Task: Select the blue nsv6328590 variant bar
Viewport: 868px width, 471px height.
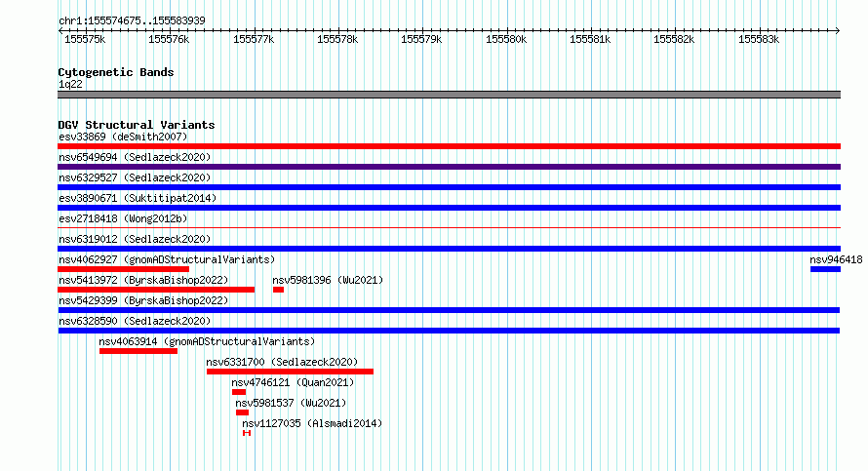Action: [449, 331]
